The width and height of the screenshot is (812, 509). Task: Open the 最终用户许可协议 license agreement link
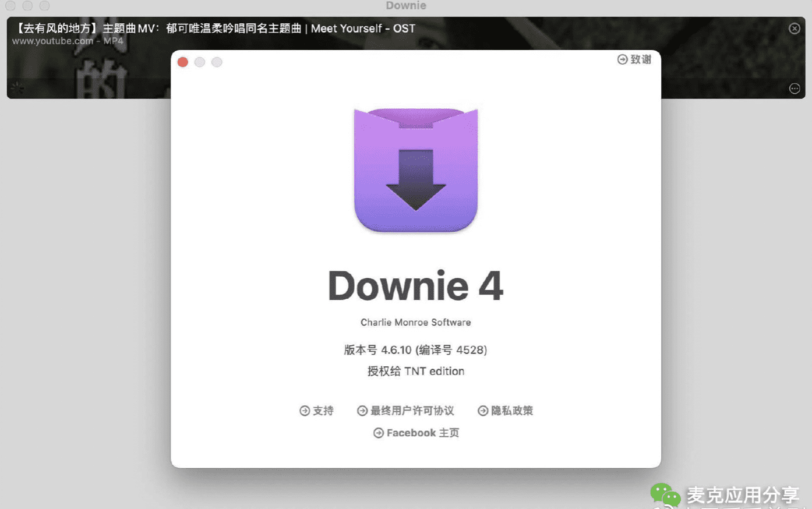point(405,411)
